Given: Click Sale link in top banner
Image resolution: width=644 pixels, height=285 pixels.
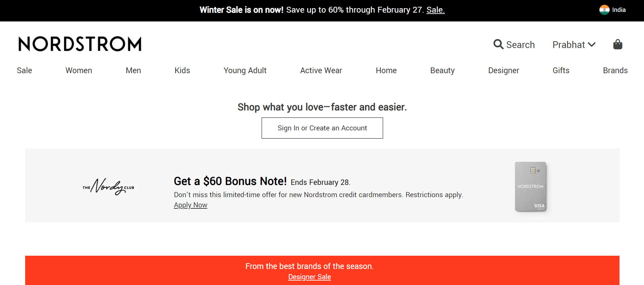Looking at the screenshot, I should click(x=435, y=10).
